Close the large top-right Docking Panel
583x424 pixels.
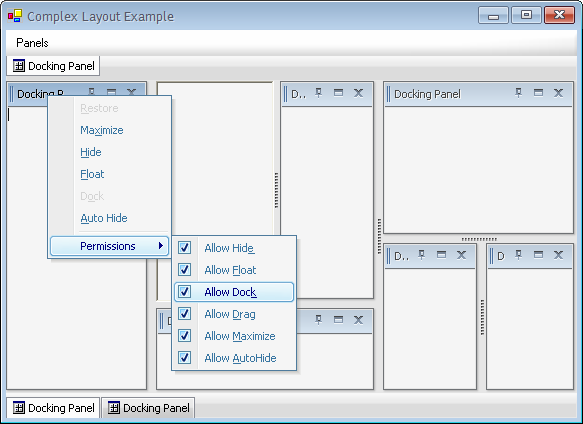[x=558, y=93]
